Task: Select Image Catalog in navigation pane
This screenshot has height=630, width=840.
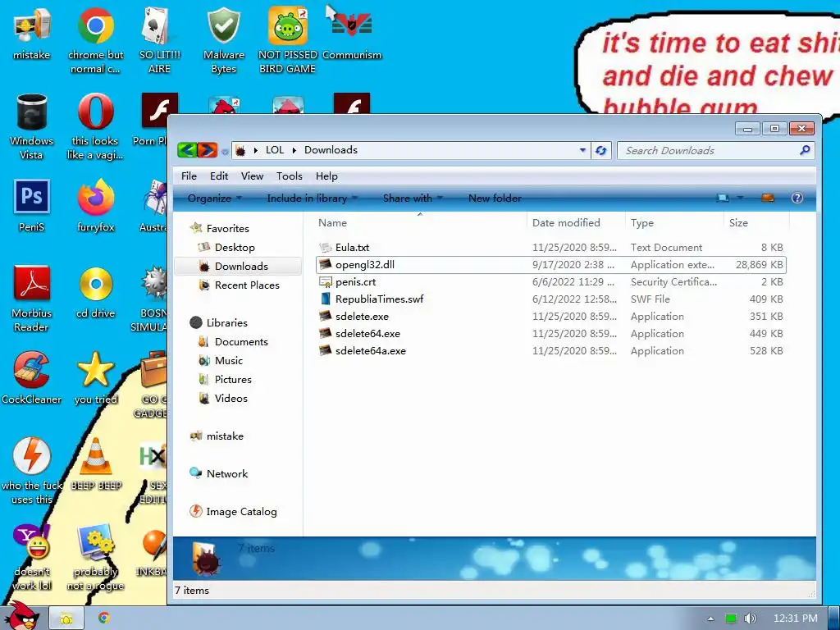Action: point(242,512)
